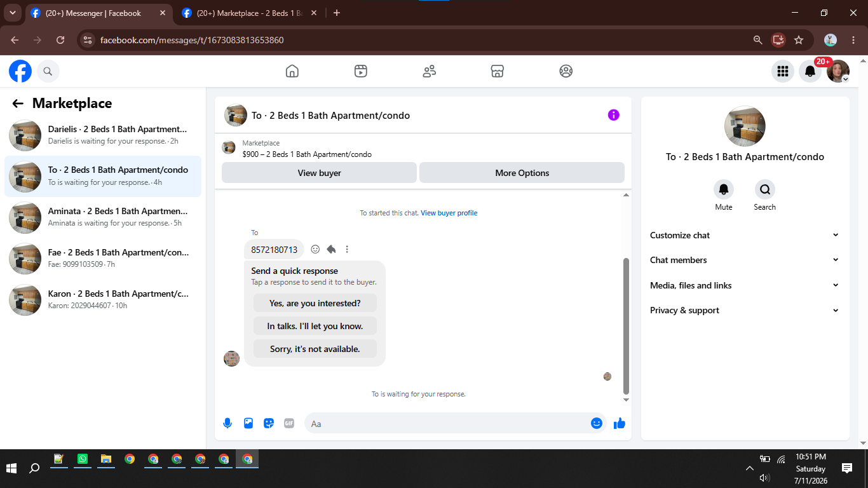Viewport: 868px width, 488px height.
Task: Click the chat scrollbar down arrow
Action: tap(626, 400)
